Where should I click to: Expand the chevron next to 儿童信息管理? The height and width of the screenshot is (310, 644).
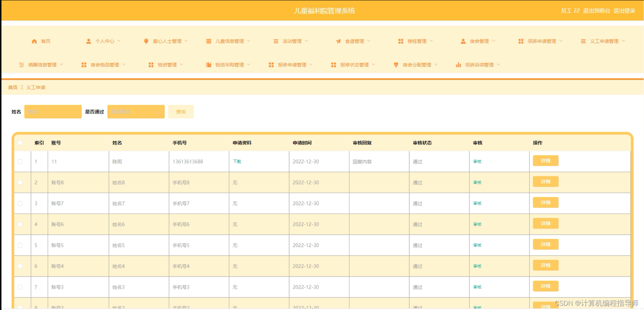tap(249, 41)
